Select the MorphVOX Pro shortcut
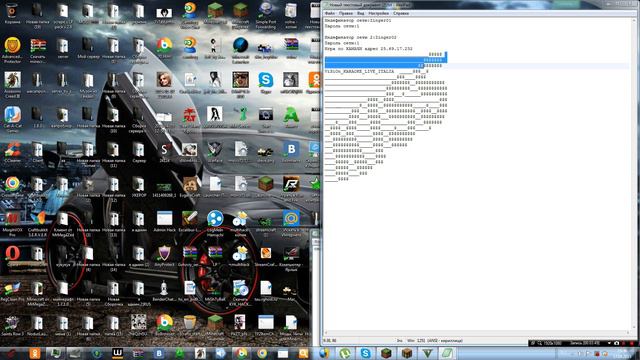This screenshot has height=360, width=640. pos(12,223)
